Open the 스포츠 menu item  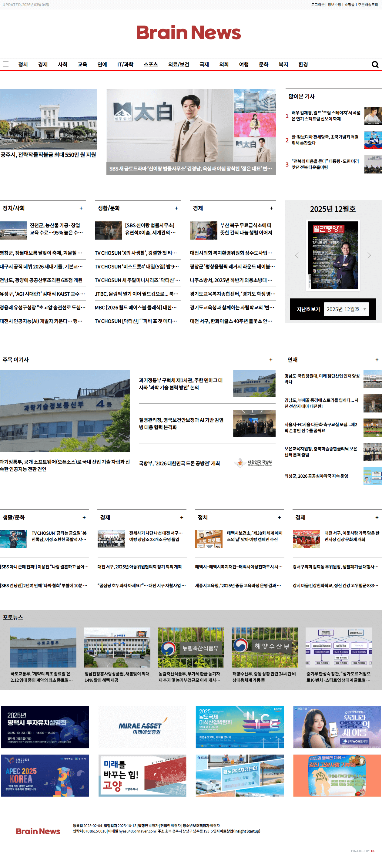click(151, 64)
